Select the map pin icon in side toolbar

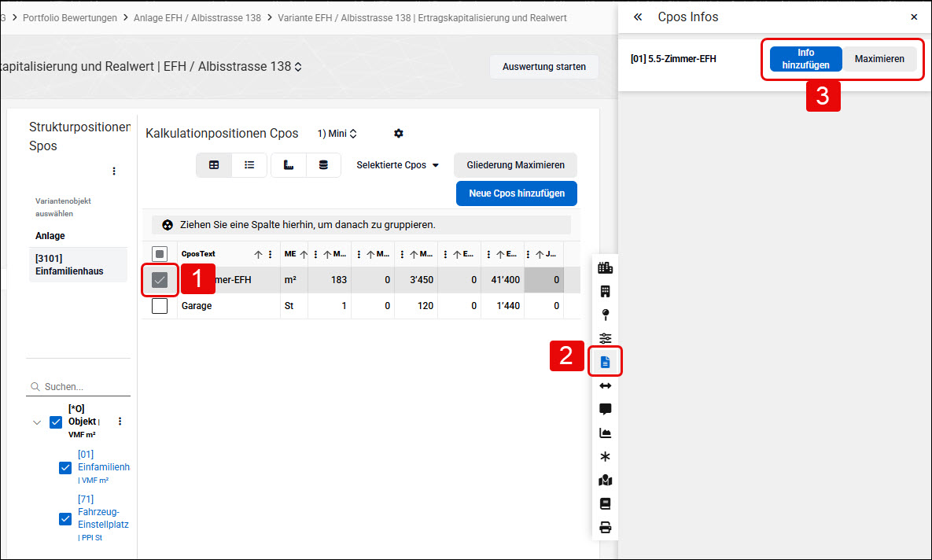tap(605, 315)
